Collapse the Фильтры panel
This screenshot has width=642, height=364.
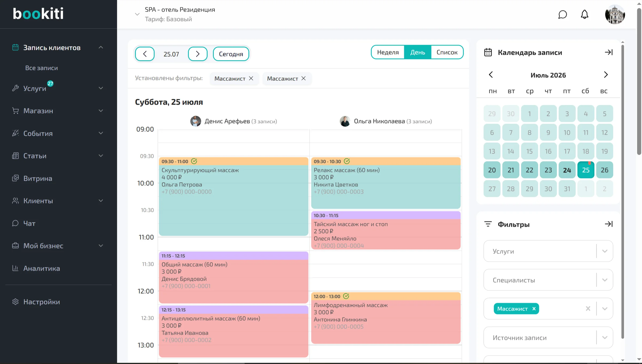point(609,224)
